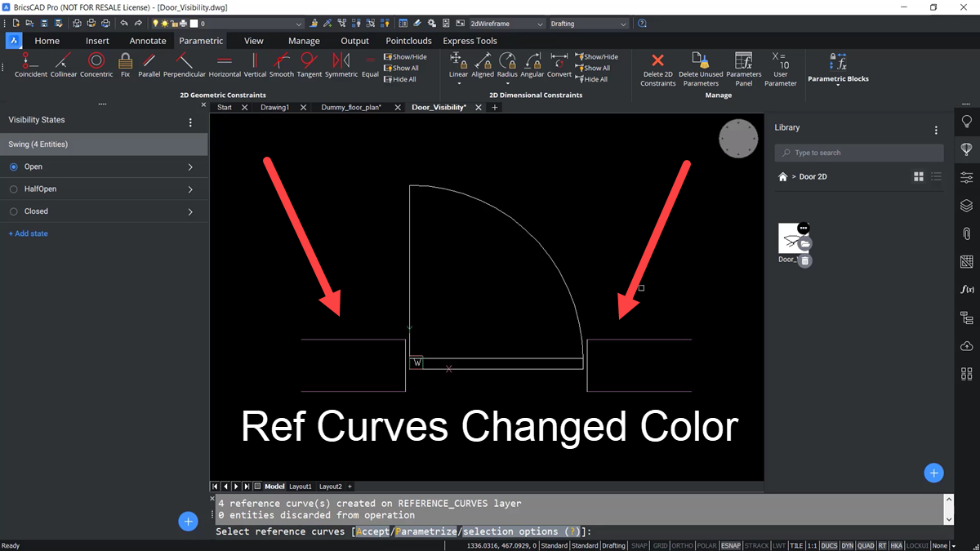Click the Add state link
Viewport: 980px width, 551px height.
(28, 233)
